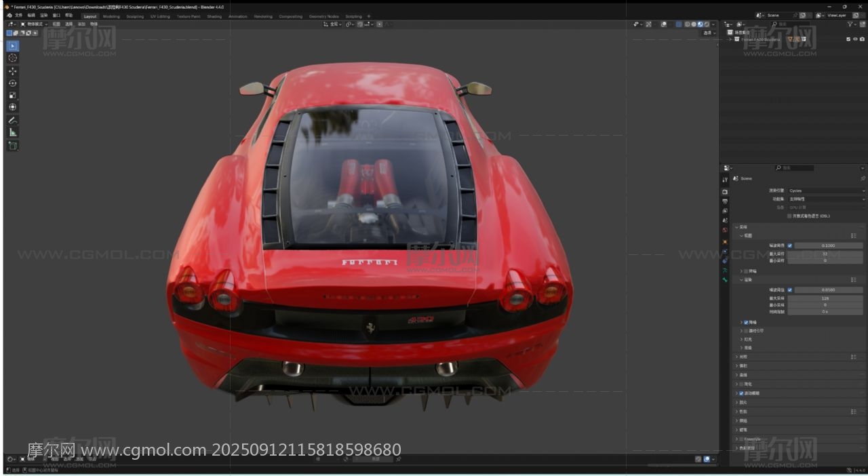Open the World properties tab
Viewport: 868px width, 476px height.
725,230
